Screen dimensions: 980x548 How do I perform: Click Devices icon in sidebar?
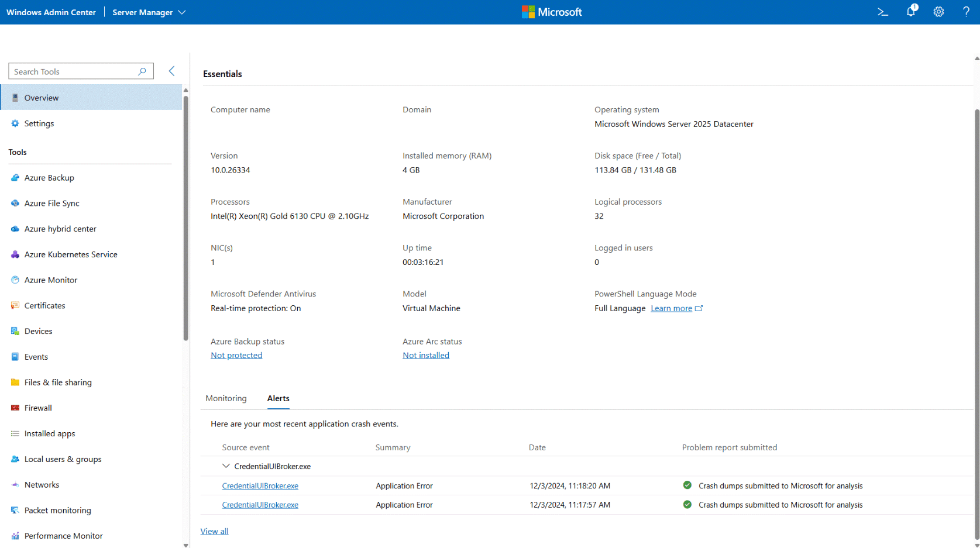click(15, 331)
